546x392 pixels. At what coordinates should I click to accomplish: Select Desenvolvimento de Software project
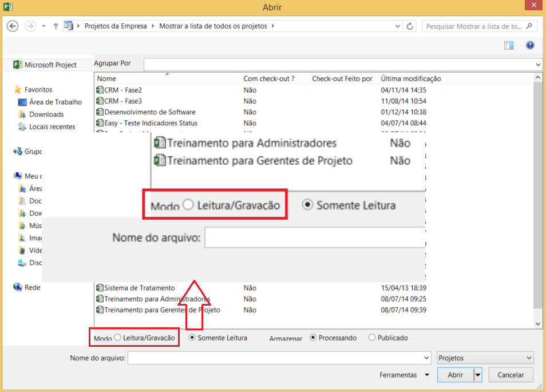[150, 112]
